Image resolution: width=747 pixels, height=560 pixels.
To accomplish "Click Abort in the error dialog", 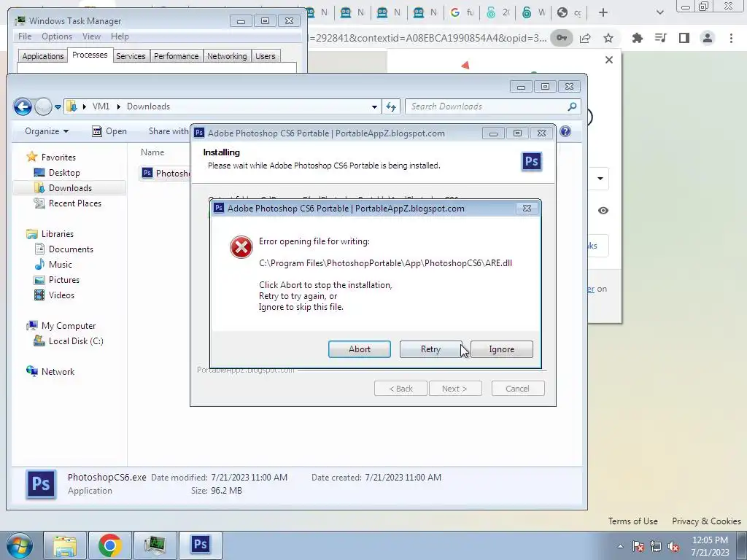I will pyautogui.click(x=359, y=349).
